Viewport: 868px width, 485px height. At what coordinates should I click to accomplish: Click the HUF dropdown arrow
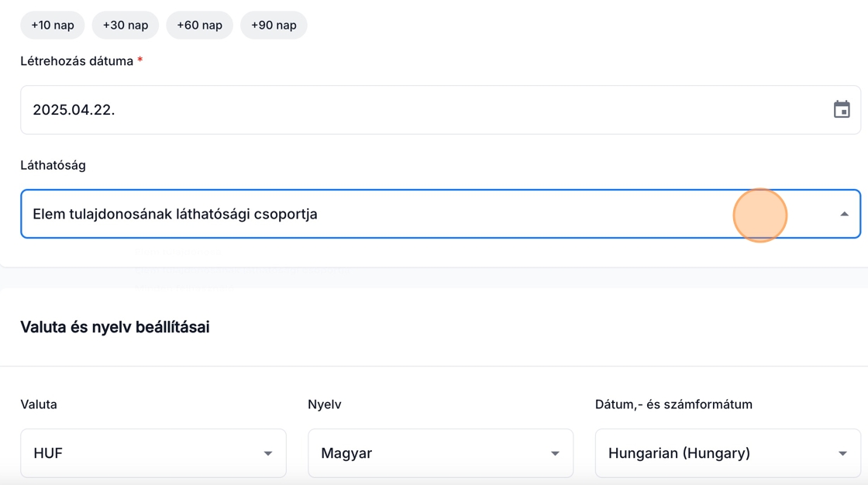pyautogui.click(x=267, y=453)
